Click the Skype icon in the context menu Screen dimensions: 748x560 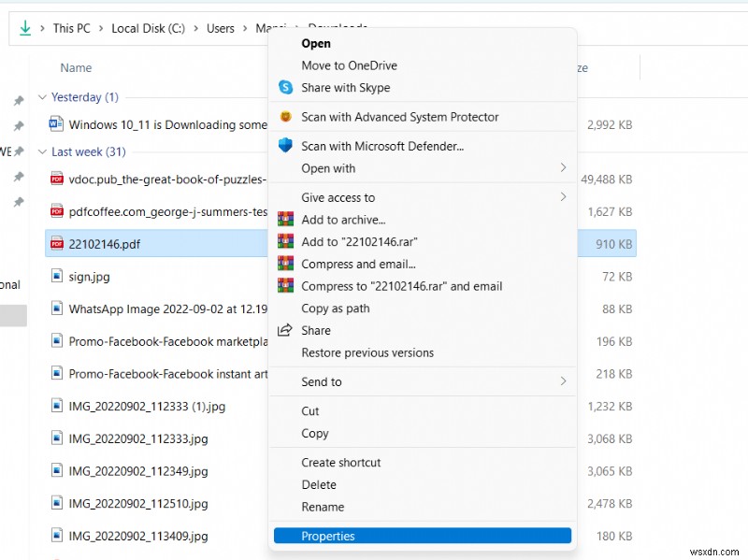coord(286,88)
